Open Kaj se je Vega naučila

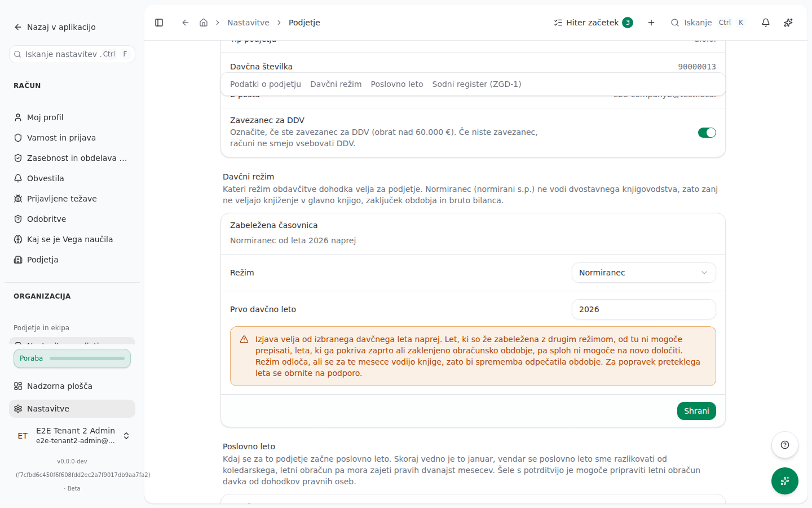[72, 239]
